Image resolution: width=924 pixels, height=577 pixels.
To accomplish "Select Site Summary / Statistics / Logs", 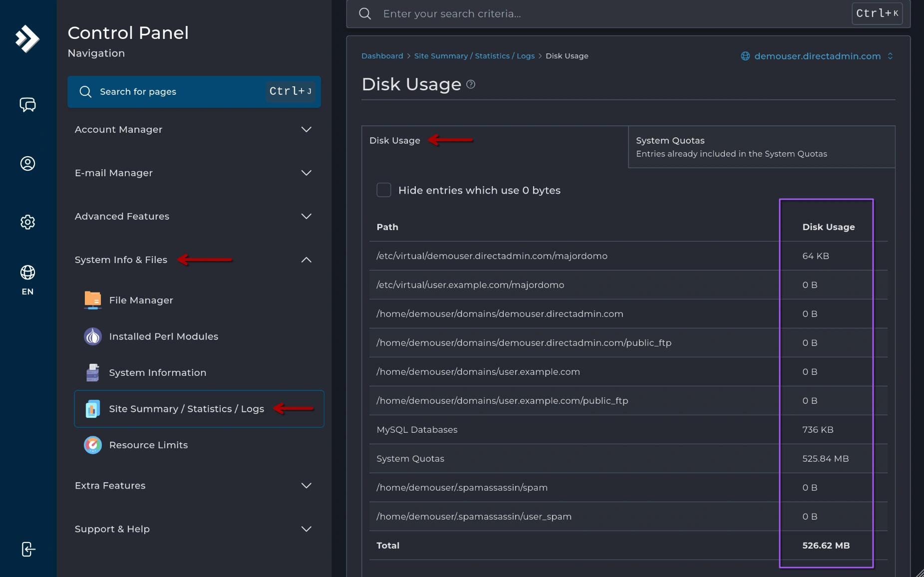I will pos(187,408).
